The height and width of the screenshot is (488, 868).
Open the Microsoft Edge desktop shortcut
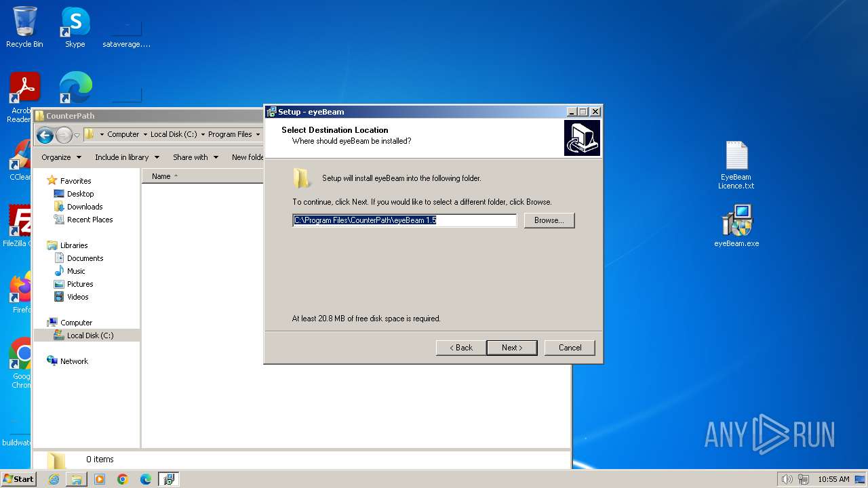(x=75, y=88)
